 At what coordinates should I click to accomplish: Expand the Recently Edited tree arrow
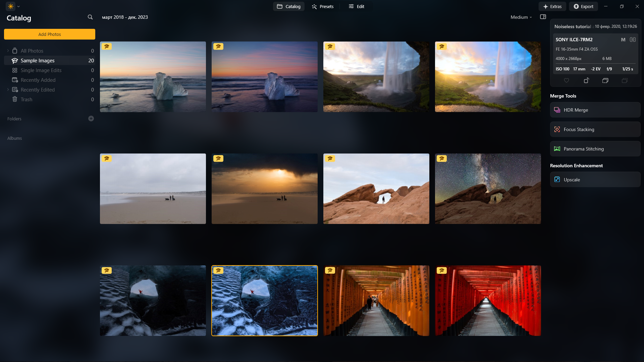click(x=8, y=90)
